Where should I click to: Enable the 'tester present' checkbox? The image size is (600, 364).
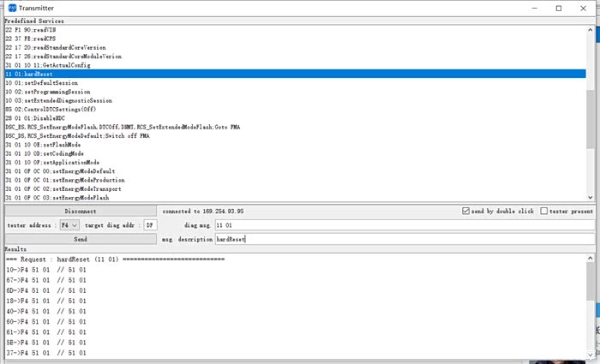point(544,211)
